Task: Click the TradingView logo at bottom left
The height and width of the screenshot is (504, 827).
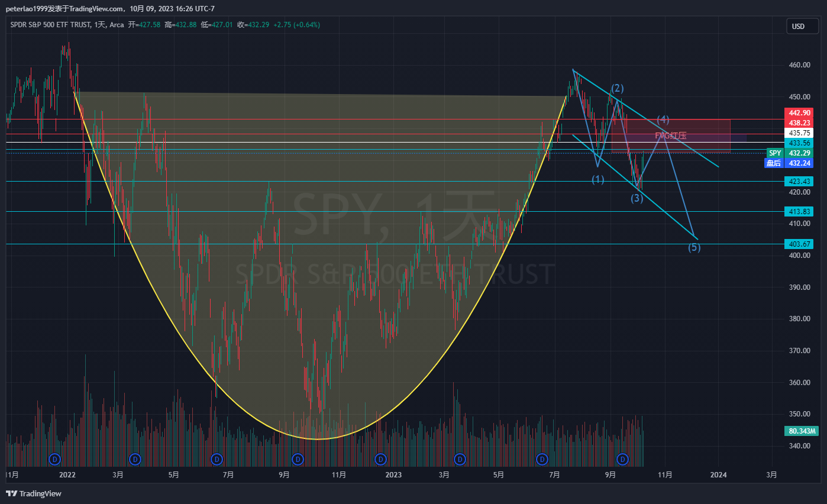Action: [x=34, y=493]
